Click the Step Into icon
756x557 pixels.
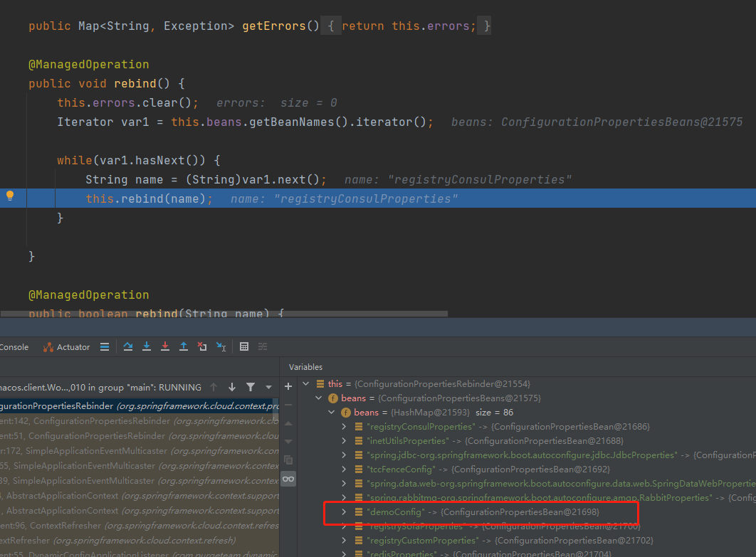(x=147, y=346)
